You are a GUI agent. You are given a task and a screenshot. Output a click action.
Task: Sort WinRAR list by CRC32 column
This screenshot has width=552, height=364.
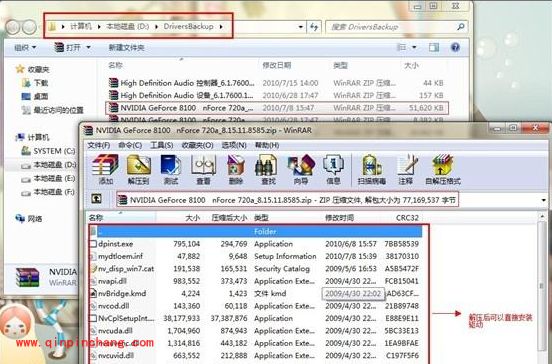point(407,218)
